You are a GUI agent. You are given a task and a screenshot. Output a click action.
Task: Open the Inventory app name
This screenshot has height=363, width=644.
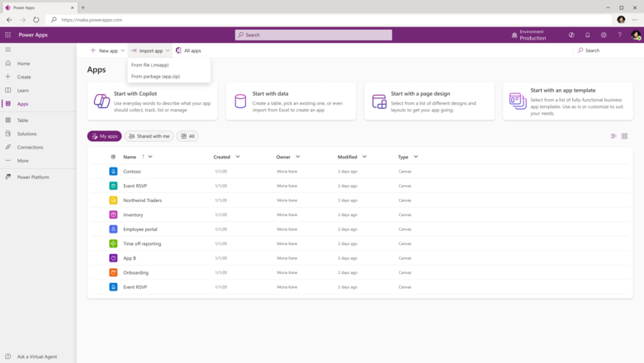(x=133, y=214)
